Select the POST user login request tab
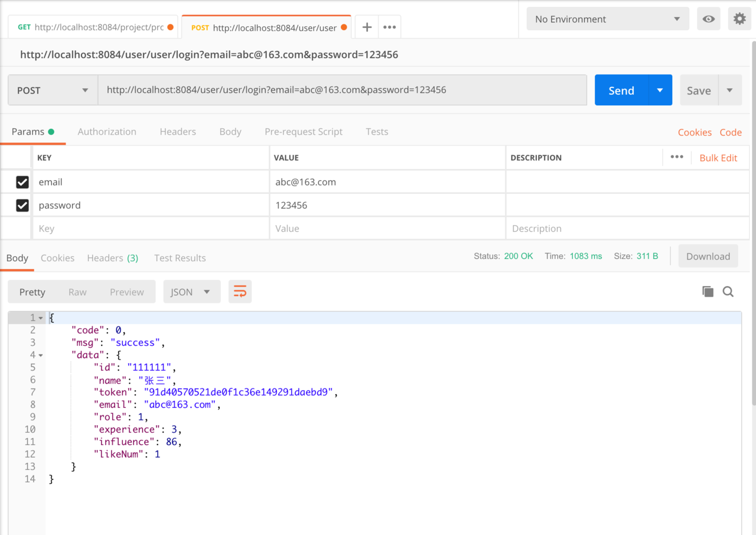This screenshot has width=756, height=535. 266,27
